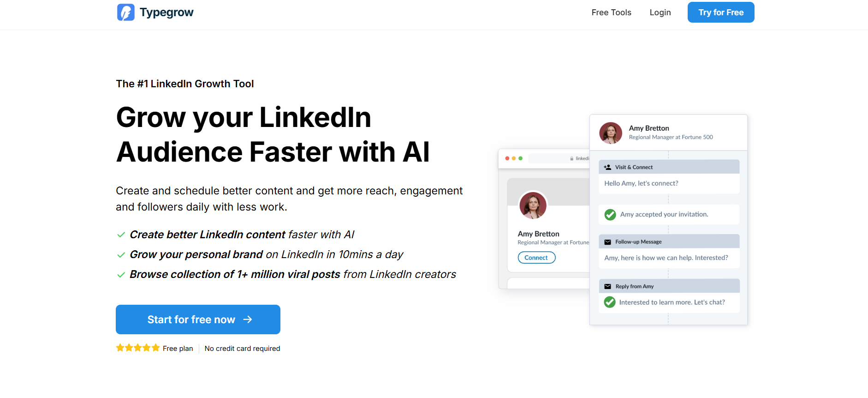Go to the Login page

point(660,12)
